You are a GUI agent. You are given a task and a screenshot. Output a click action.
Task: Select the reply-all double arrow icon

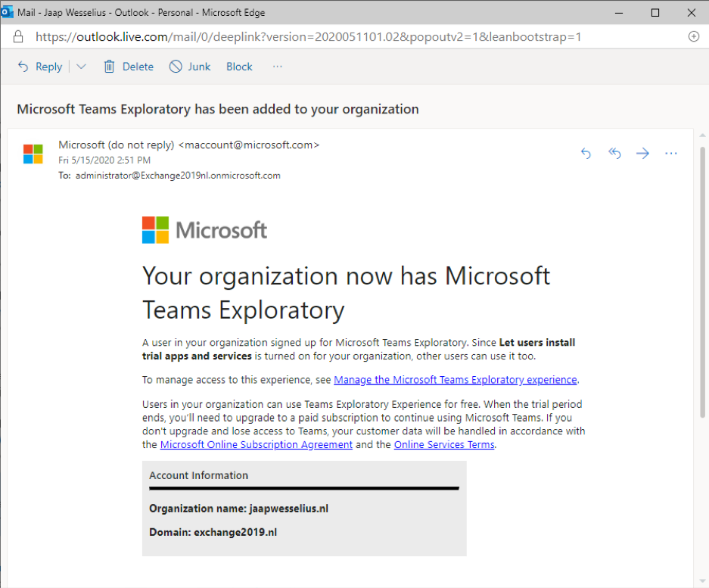(614, 153)
